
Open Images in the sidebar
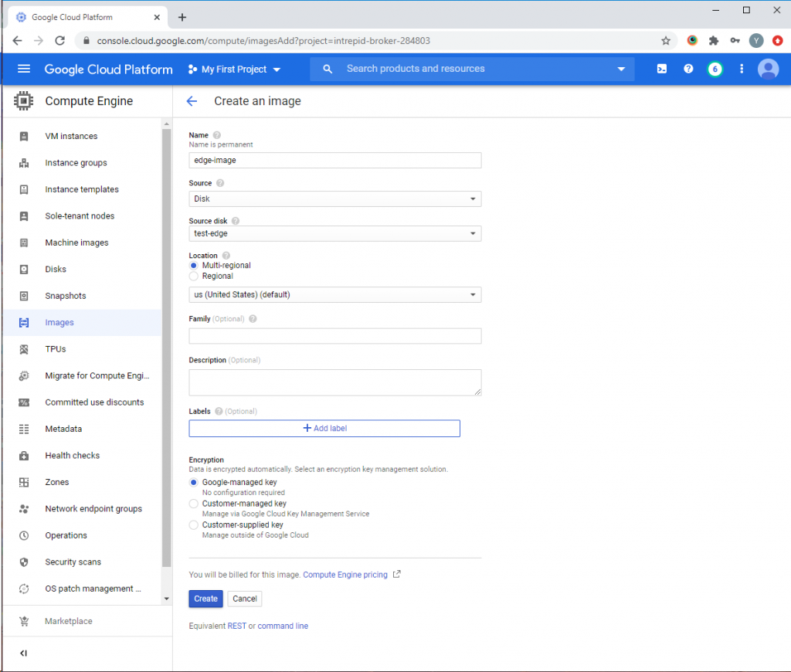tap(59, 322)
